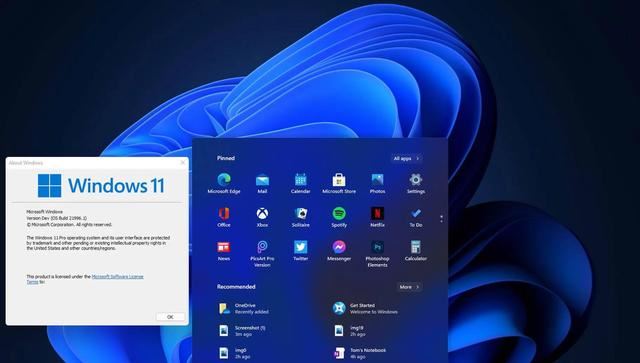Open Tom's Notebook in Recommended
The image size is (640, 363).
[x=360, y=353]
